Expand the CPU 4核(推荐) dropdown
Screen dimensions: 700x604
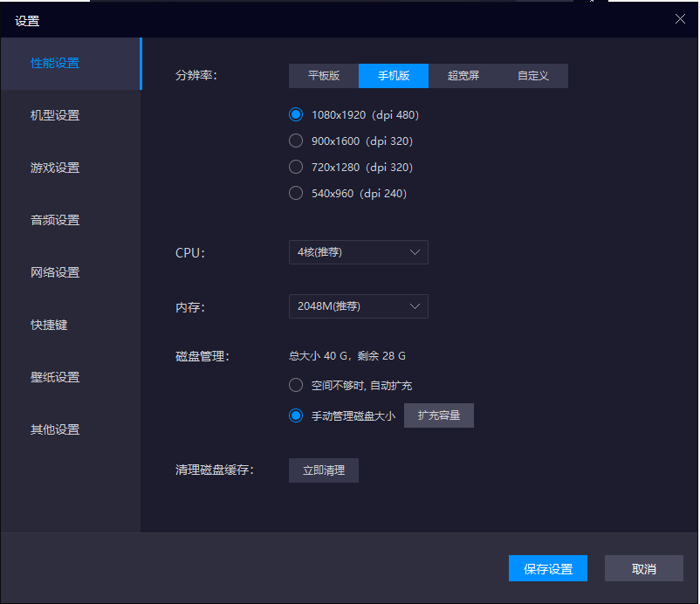pyautogui.click(x=358, y=252)
